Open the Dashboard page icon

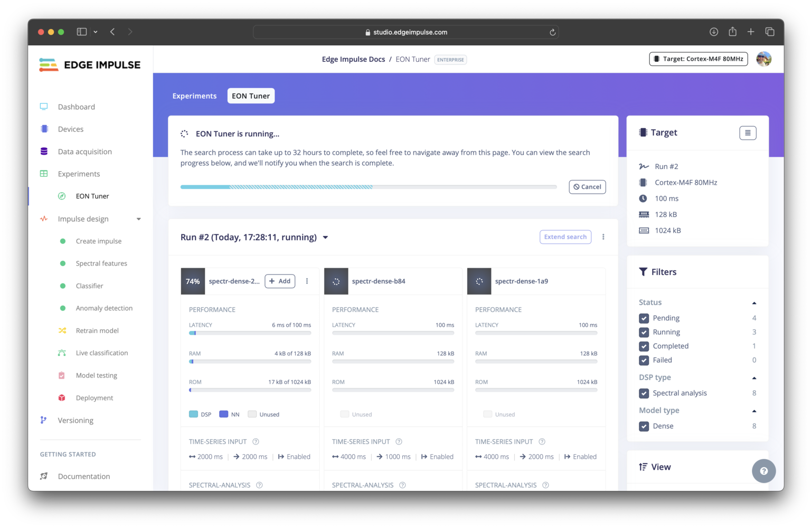click(44, 107)
